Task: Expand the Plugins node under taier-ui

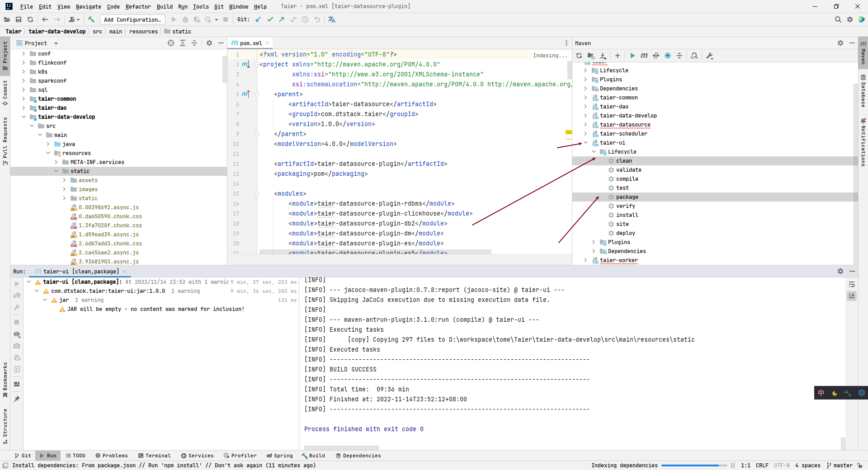Action: click(x=594, y=242)
